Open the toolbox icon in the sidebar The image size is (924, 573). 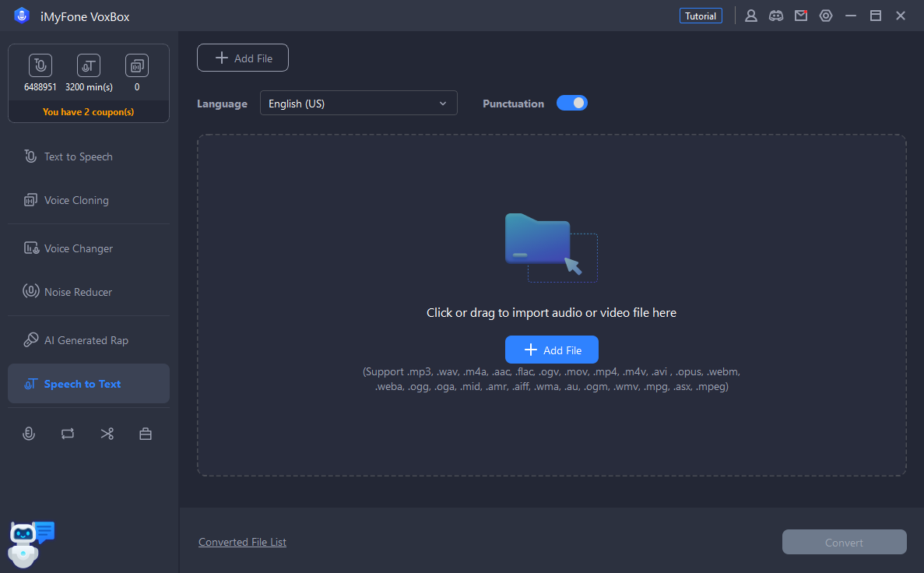(x=146, y=434)
